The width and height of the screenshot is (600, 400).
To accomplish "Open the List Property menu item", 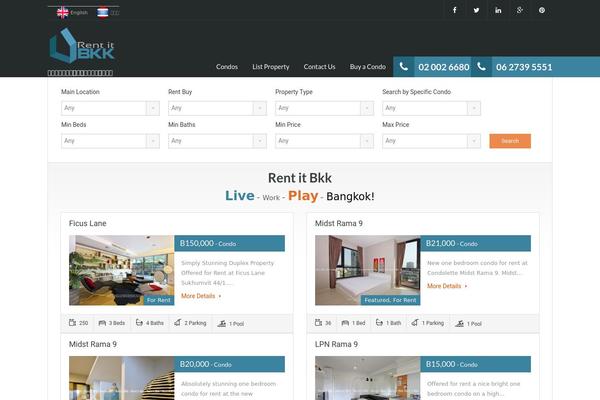I will pos(271,67).
